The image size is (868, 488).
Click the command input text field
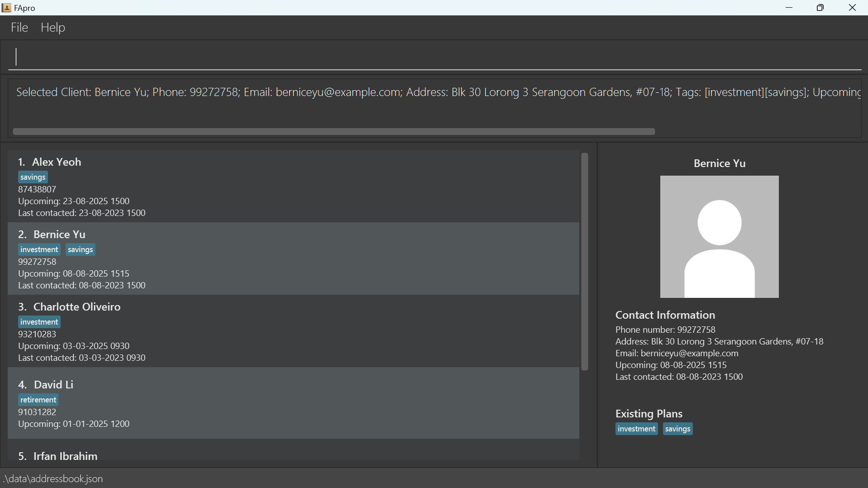[x=434, y=57]
